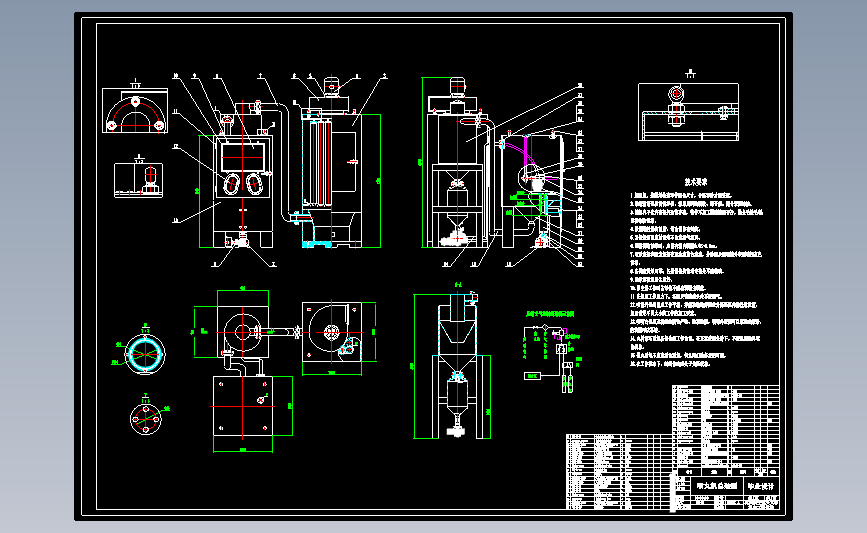This screenshot has height=533, width=867.
Task: Select the small four-hole flange circle view
Action: (x=146, y=419)
